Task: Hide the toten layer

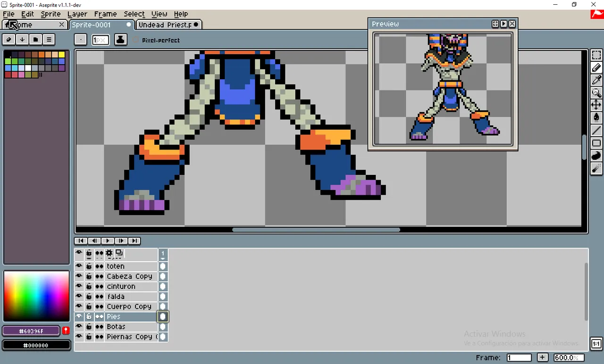Action: (79, 266)
